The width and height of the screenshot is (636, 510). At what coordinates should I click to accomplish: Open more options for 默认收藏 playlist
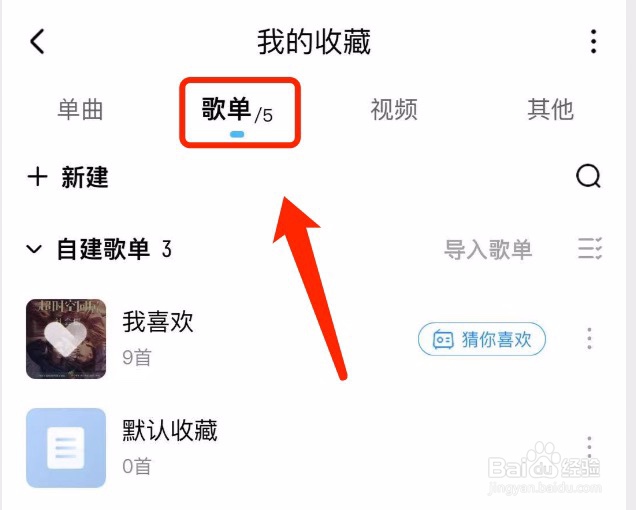pos(589,447)
